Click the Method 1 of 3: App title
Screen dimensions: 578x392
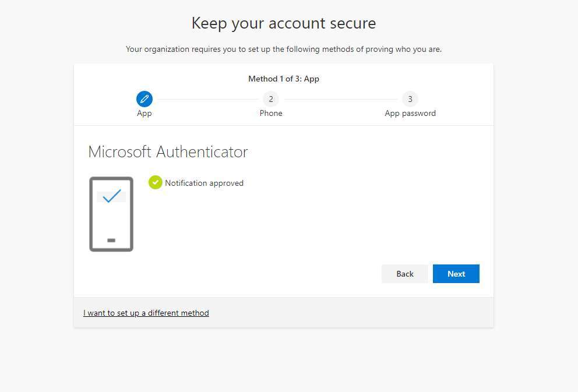point(284,79)
